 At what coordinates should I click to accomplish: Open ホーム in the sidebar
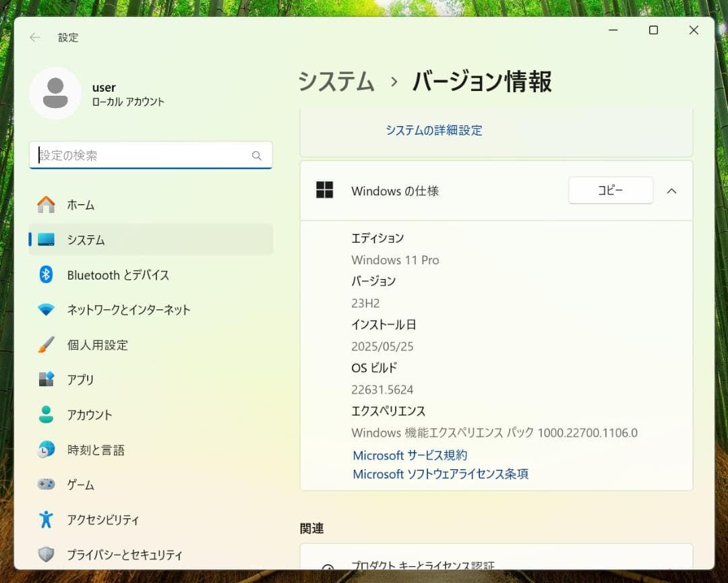[x=150, y=205]
